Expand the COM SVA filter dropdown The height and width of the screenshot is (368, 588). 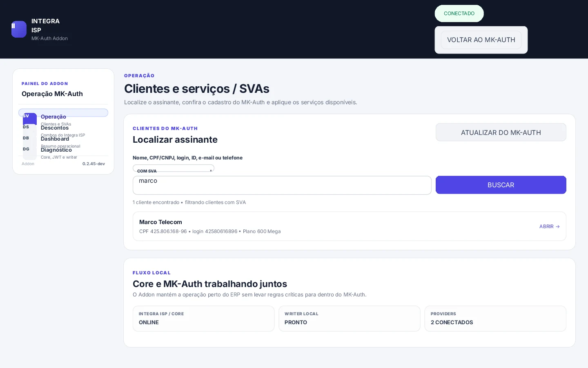(174, 168)
